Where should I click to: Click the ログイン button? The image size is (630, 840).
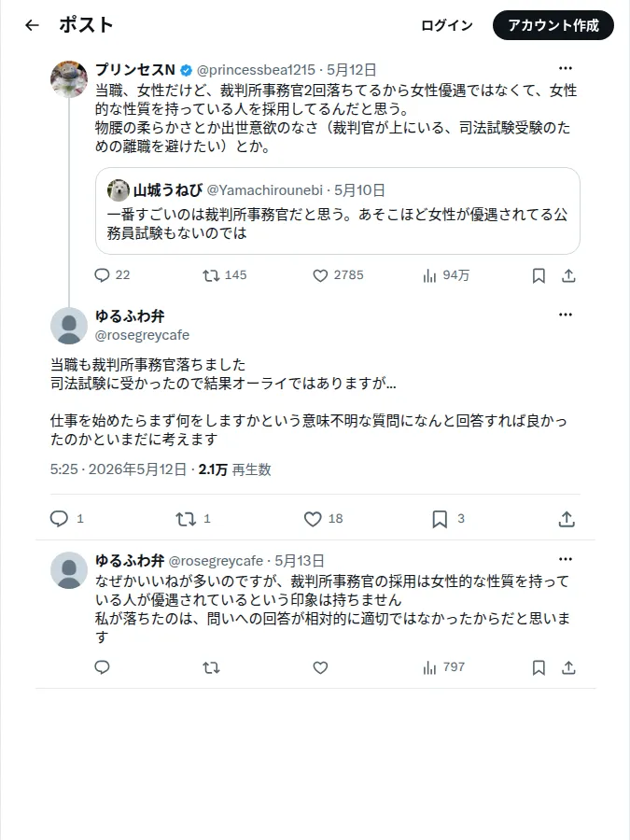pos(447,25)
